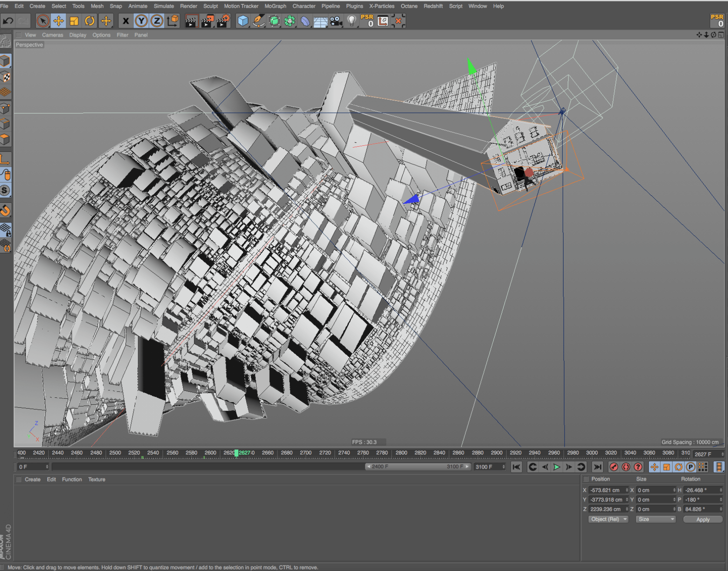
Task: Add a Light object from toolbar
Action: 352,21
